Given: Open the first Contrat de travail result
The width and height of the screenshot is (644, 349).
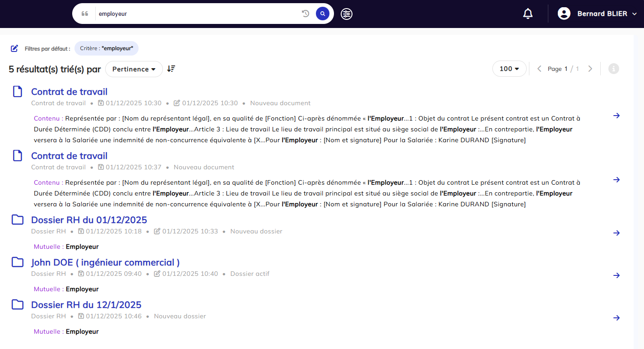Looking at the screenshot, I should click(x=69, y=92).
